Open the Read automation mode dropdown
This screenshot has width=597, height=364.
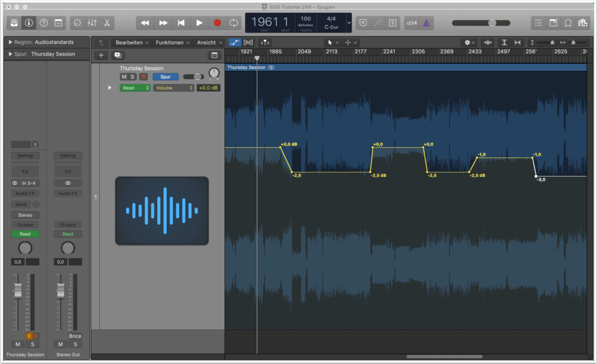click(135, 88)
